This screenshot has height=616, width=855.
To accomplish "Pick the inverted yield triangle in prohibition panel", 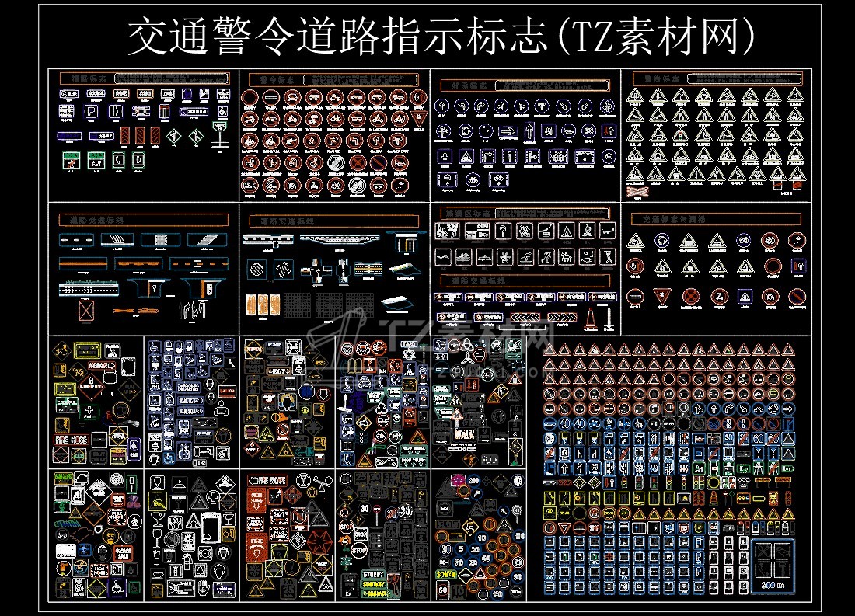I will pos(419,119).
